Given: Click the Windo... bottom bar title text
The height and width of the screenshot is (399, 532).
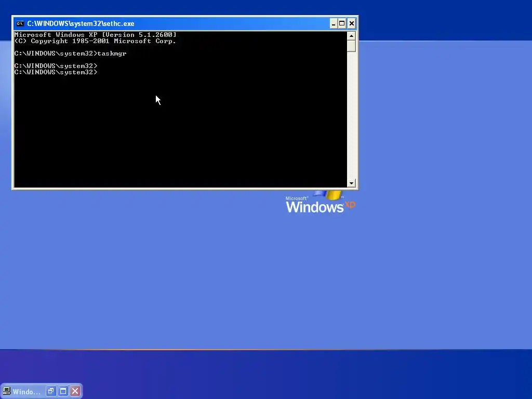Looking at the screenshot, I should [x=26, y=392].
